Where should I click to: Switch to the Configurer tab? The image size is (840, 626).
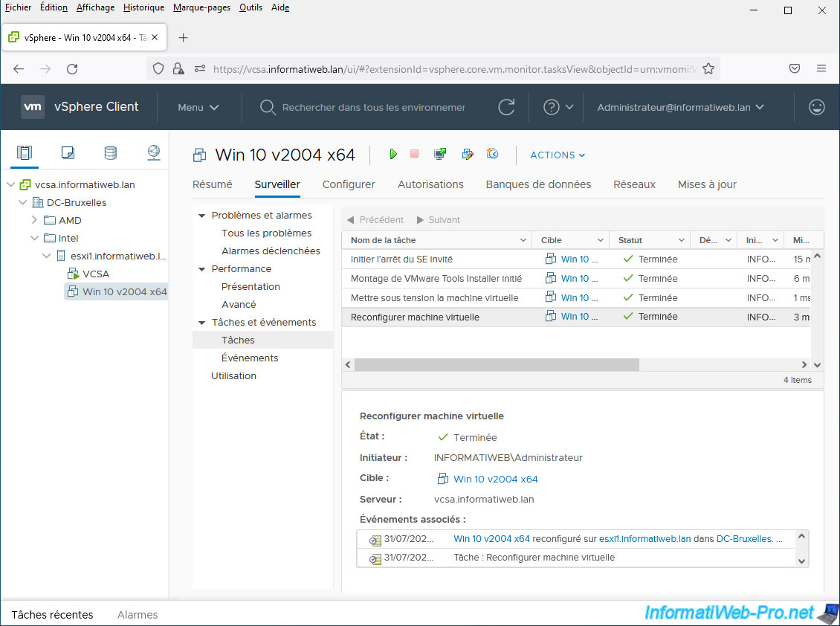(349, 184)
